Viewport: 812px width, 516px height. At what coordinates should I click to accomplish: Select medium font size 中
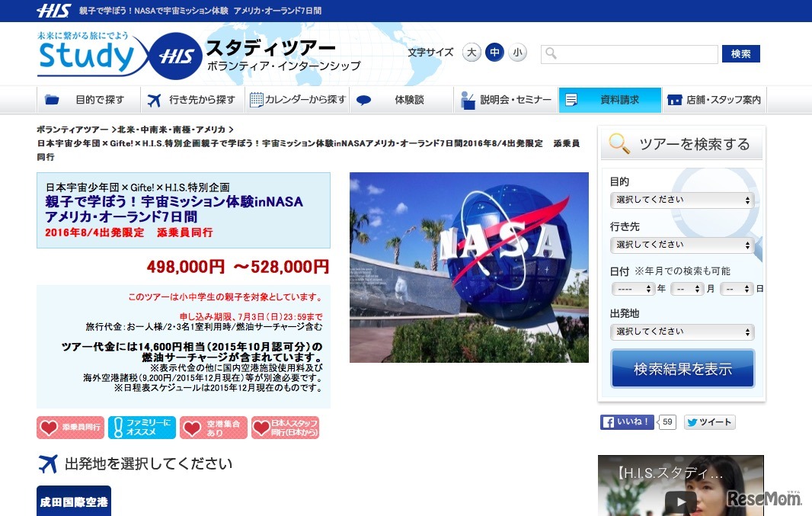[x=494, y=53]
